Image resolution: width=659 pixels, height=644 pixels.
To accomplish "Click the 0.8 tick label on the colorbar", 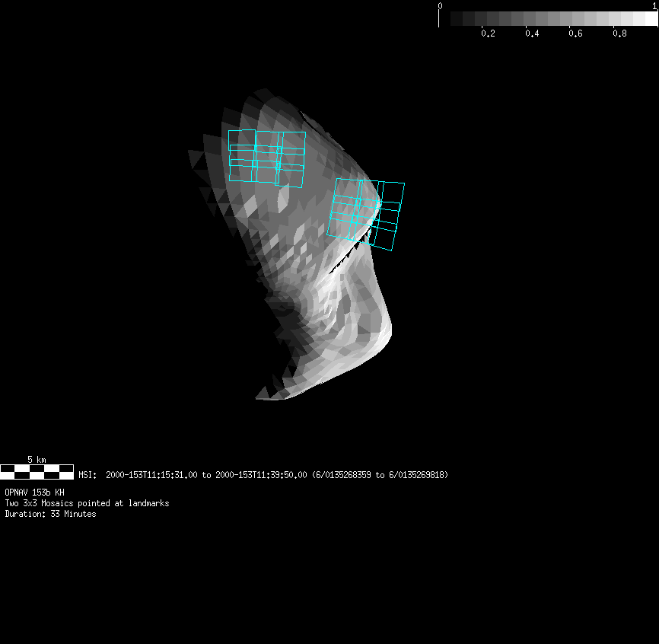I will (x=619, y=33).
